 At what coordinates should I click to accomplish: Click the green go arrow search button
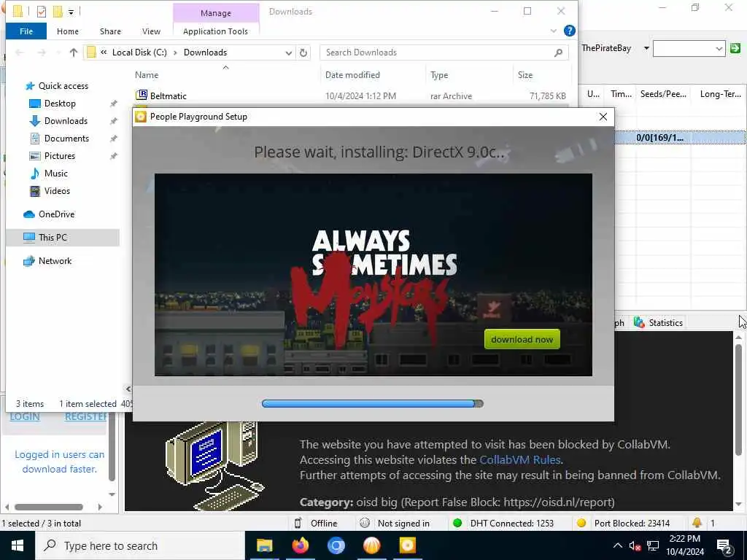point(735,48)
